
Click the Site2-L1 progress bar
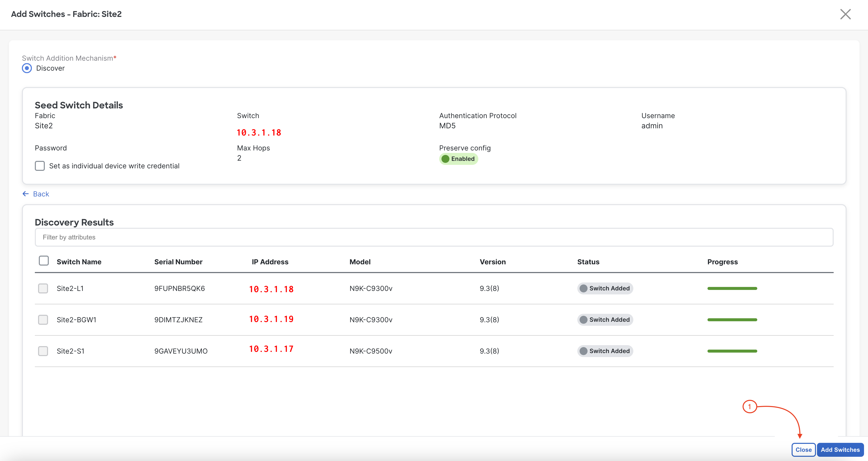[732, 288]
